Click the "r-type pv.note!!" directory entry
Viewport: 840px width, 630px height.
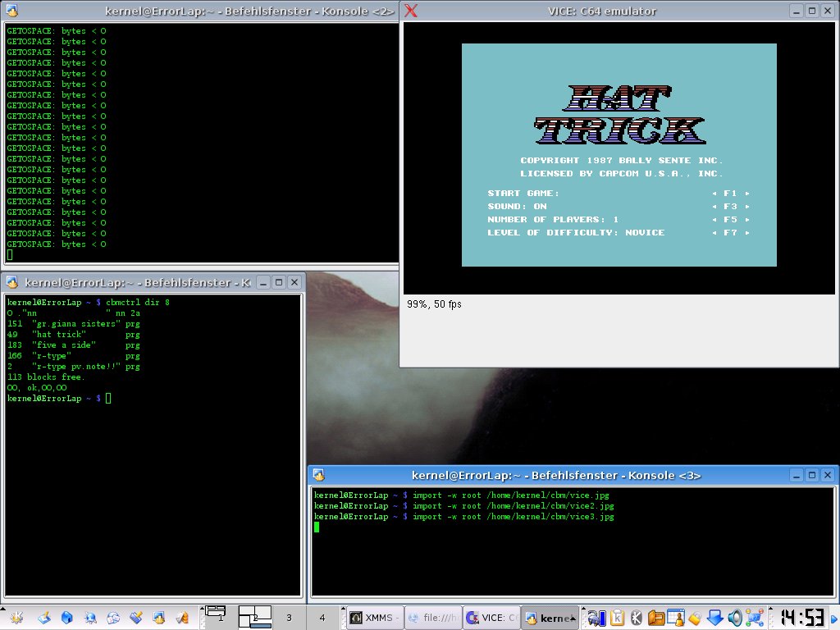73,367
